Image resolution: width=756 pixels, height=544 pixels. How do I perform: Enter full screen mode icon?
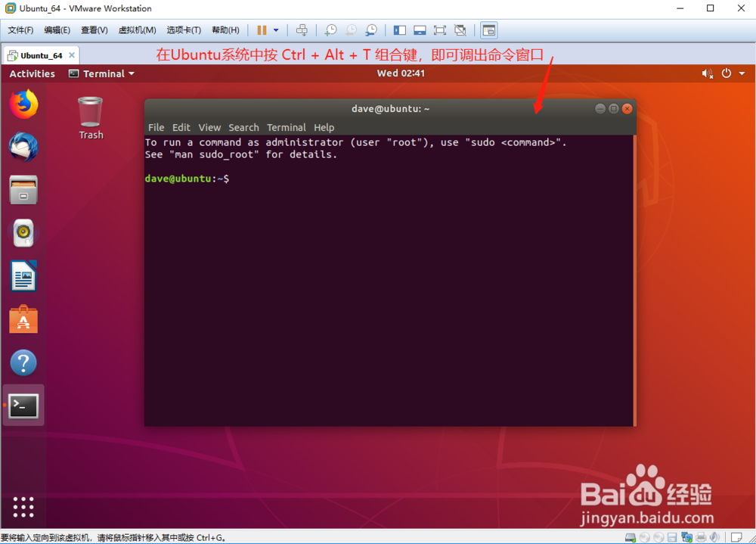tap(440, 30)
